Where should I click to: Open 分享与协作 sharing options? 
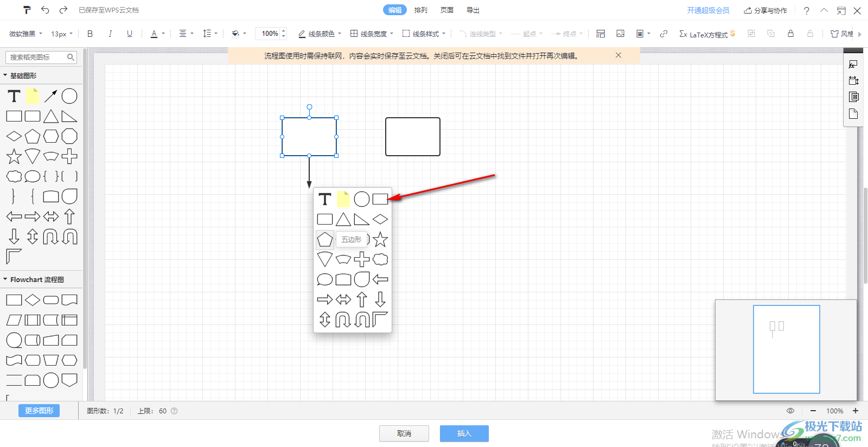pos(765,10)
